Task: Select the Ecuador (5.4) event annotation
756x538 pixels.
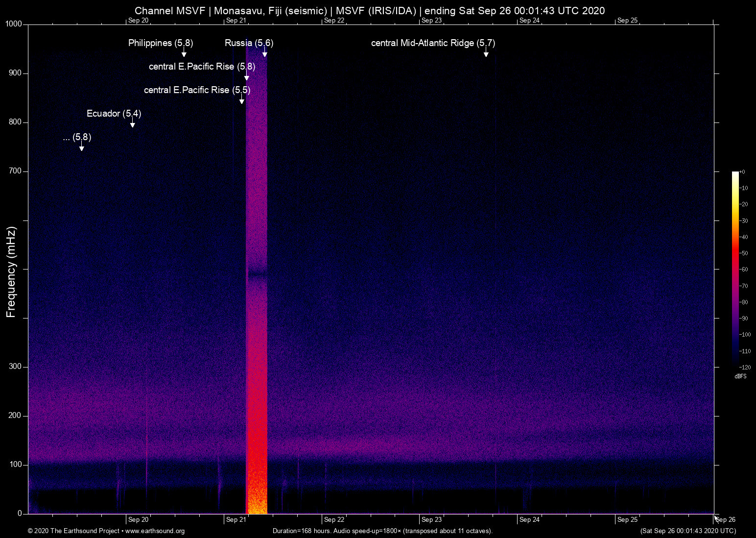Action: coord(114,114)
